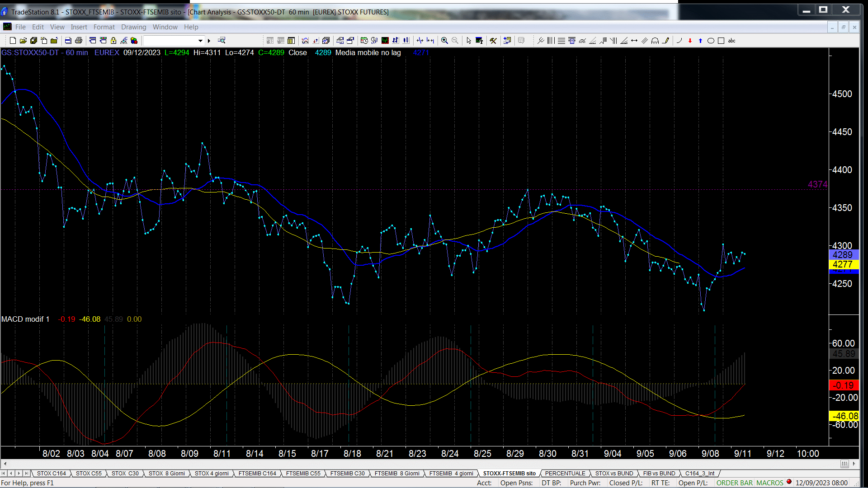Click the yellow -46.08 MACD value marker
The width and height of the screenshot is (868, 488).
click(843, 416)
